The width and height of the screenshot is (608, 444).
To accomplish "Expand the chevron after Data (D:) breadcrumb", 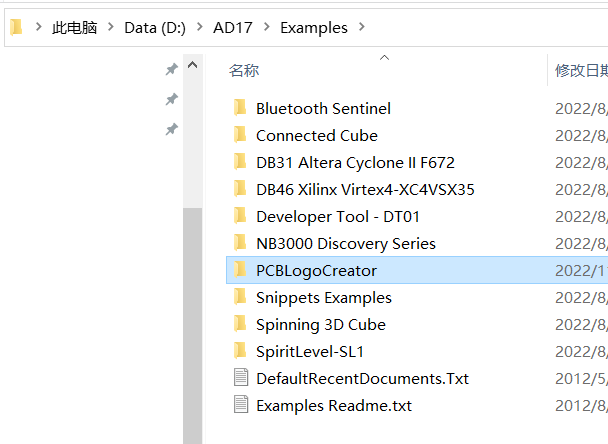I will coord(199,27).
